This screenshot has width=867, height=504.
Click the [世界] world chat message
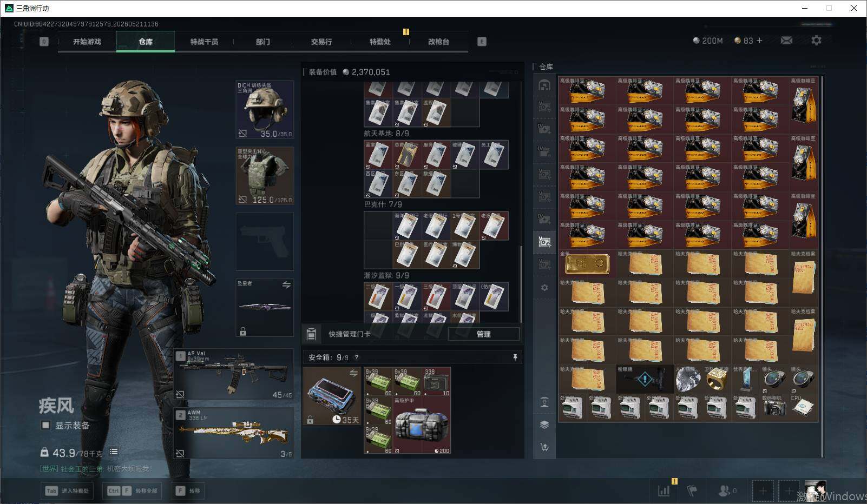96,469
